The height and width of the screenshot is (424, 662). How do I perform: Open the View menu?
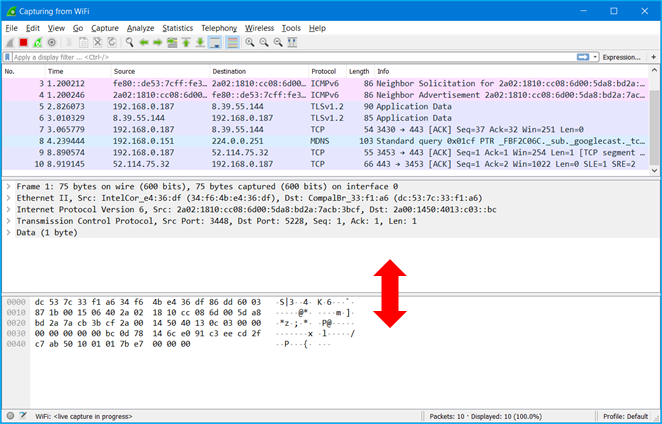pyautogui.click(x=56, y=28)
